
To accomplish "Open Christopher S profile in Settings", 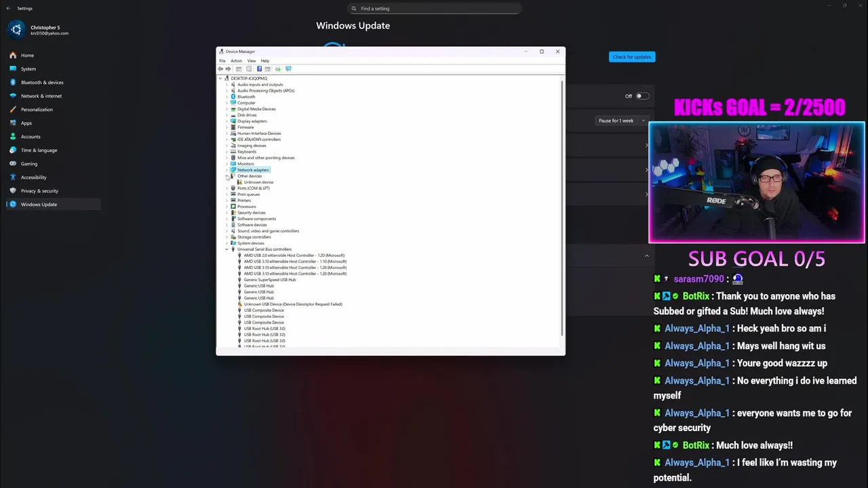I will (x=39, y=30).
